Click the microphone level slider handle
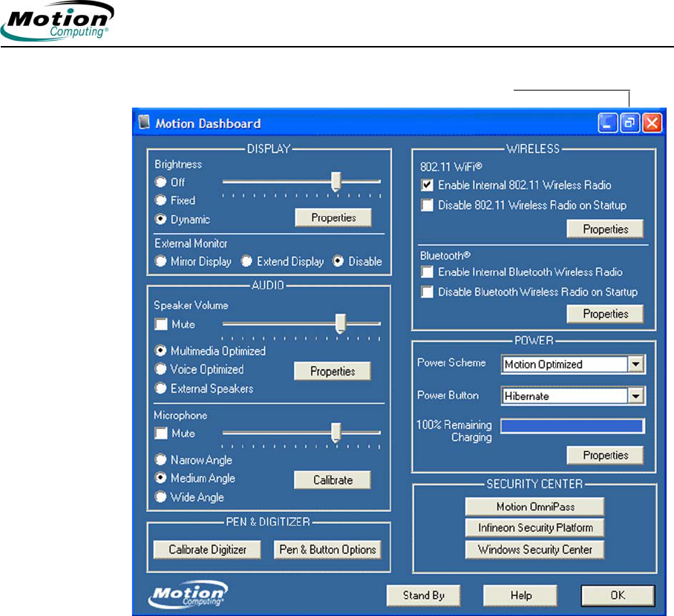Screen dimensions: 674x616 click(336, 433)
